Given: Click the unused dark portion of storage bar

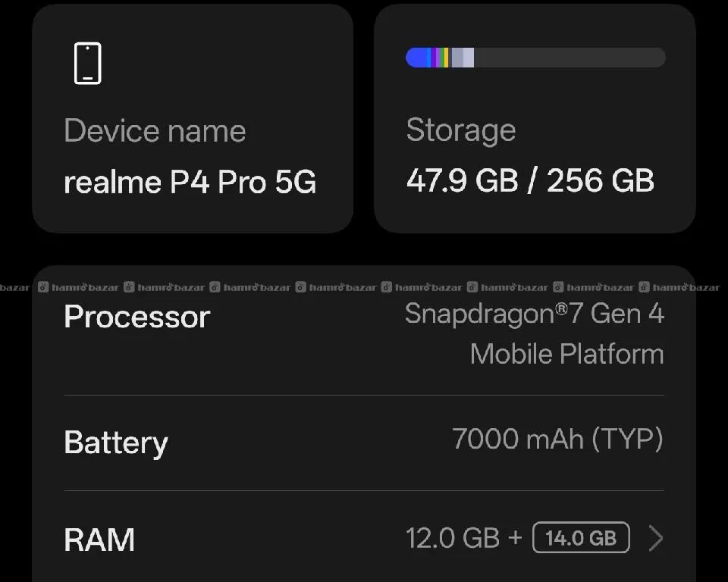Looking at the screenshot, I should pyautogui.click(x=569, y=58).
